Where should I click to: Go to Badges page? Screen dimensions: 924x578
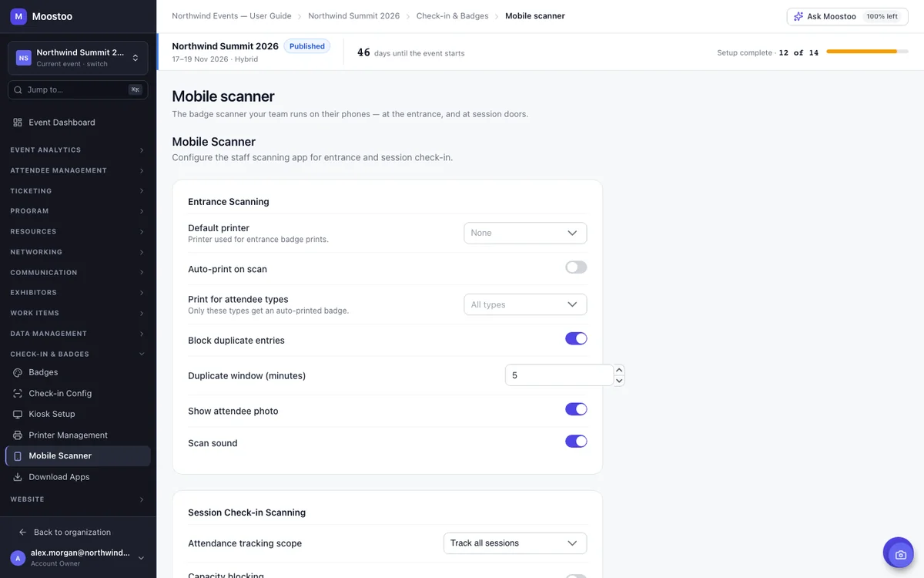click(x=78, y=372)
